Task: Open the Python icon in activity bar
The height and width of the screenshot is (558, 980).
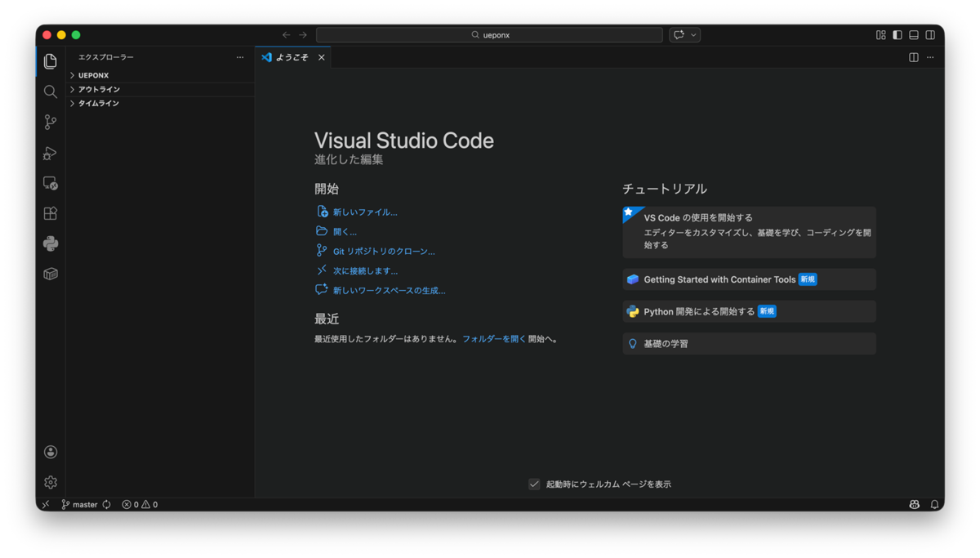Action: (x=51, y=243)
